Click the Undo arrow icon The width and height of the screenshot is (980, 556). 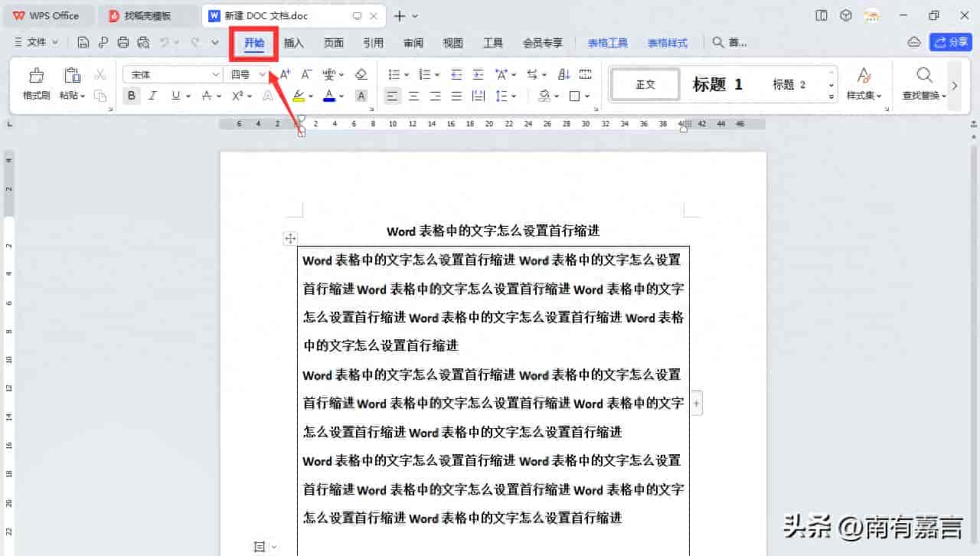(x=164, y=43)
